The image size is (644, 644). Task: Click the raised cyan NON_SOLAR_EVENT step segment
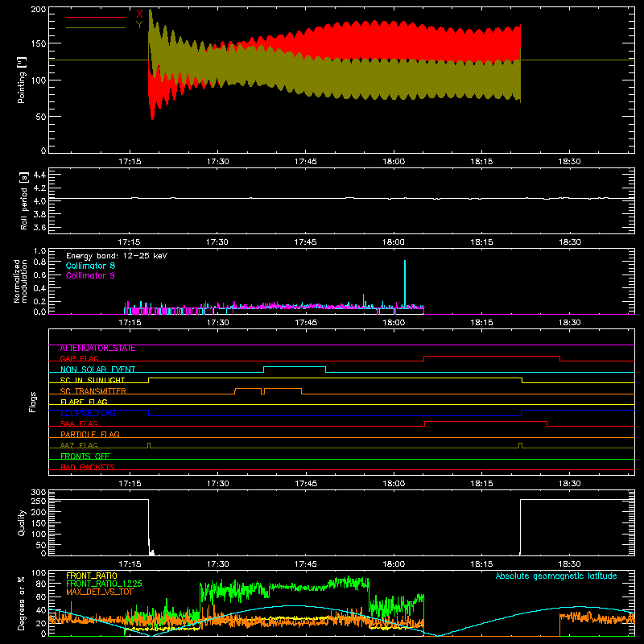(295, 367)
